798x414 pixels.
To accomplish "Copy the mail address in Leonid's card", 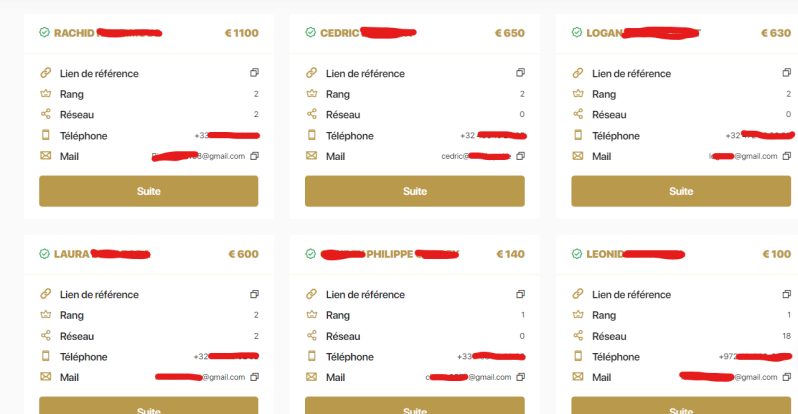I will (786, 377).
